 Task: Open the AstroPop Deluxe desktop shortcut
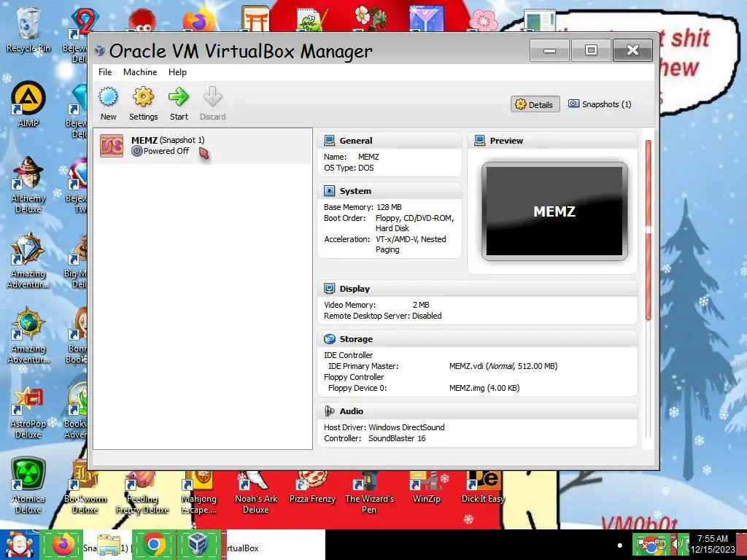pos(28,412)
